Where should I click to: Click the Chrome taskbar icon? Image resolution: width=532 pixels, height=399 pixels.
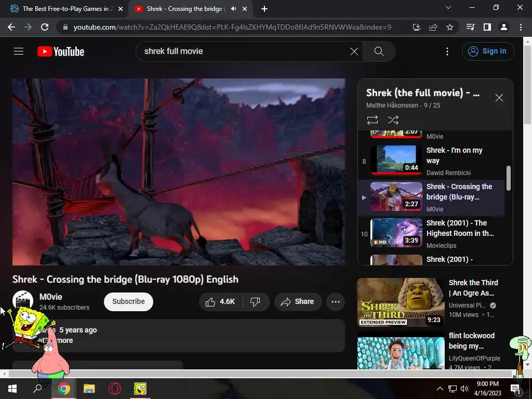[x=63, y=389]
